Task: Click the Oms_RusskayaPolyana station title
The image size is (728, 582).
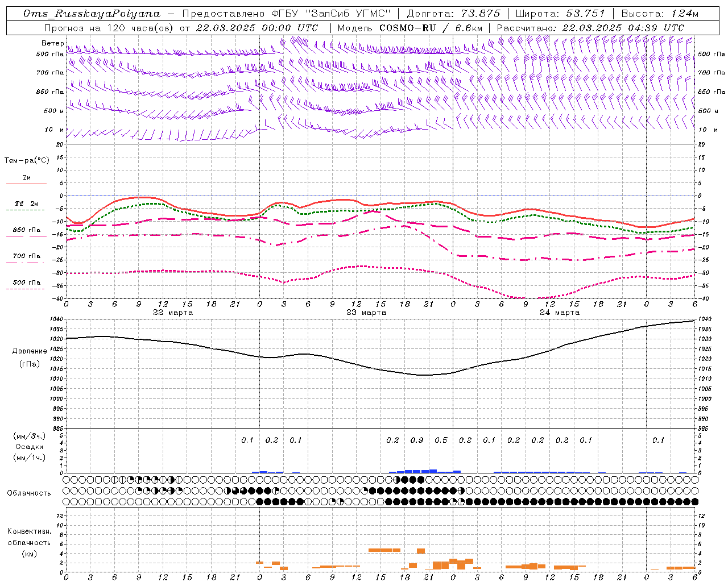Action: click(x=92, y=14)
